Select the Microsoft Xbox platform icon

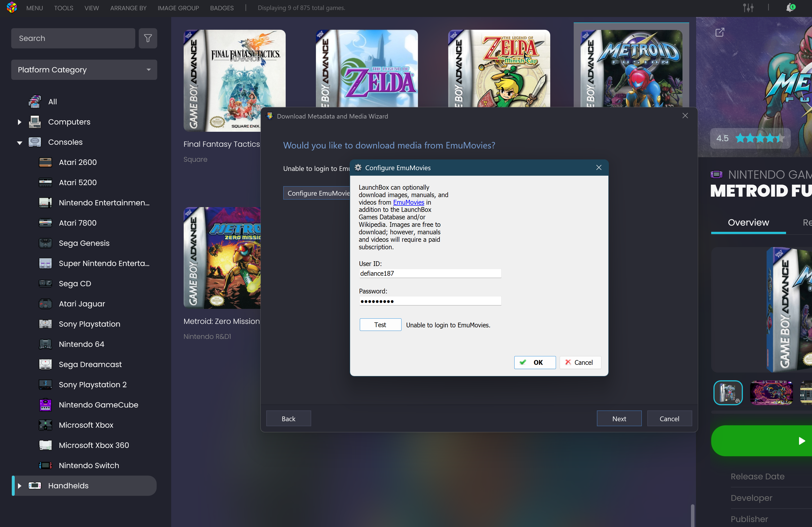click(45, 425)
